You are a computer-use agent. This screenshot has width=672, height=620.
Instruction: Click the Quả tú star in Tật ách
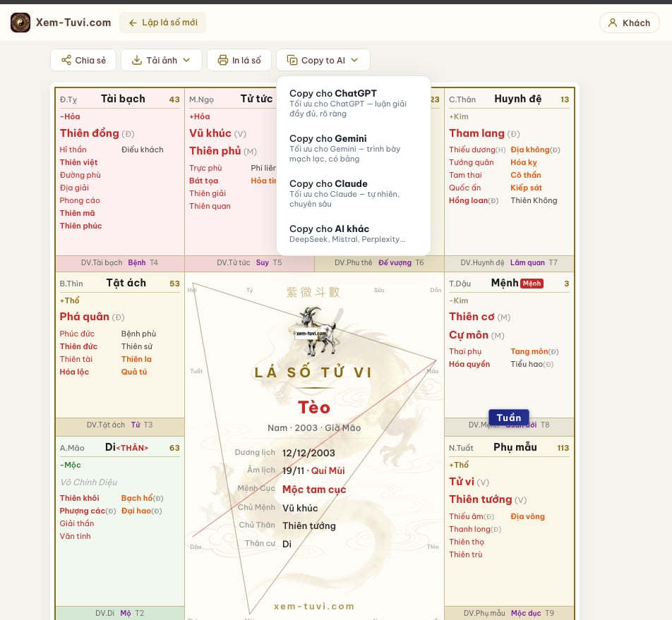(133, 372)
